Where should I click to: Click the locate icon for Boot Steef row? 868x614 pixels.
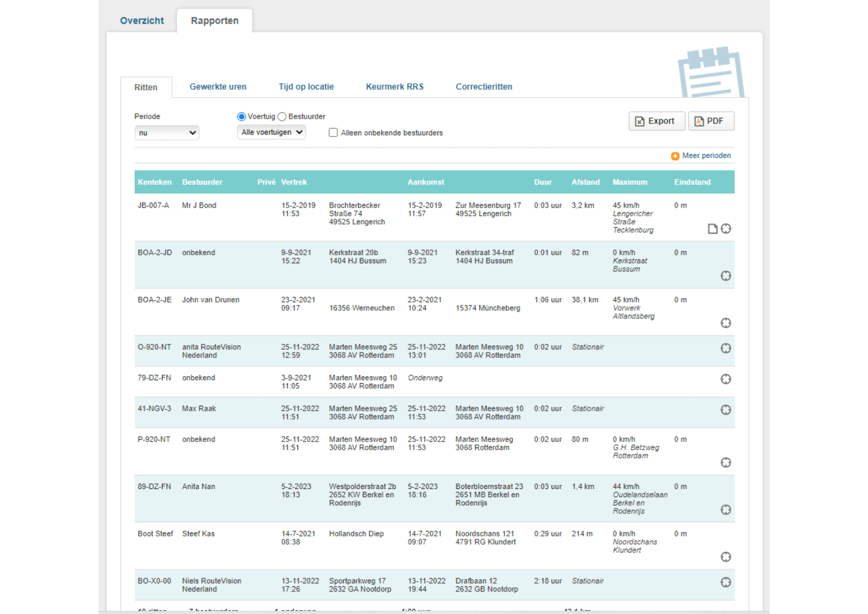[726, 557]
